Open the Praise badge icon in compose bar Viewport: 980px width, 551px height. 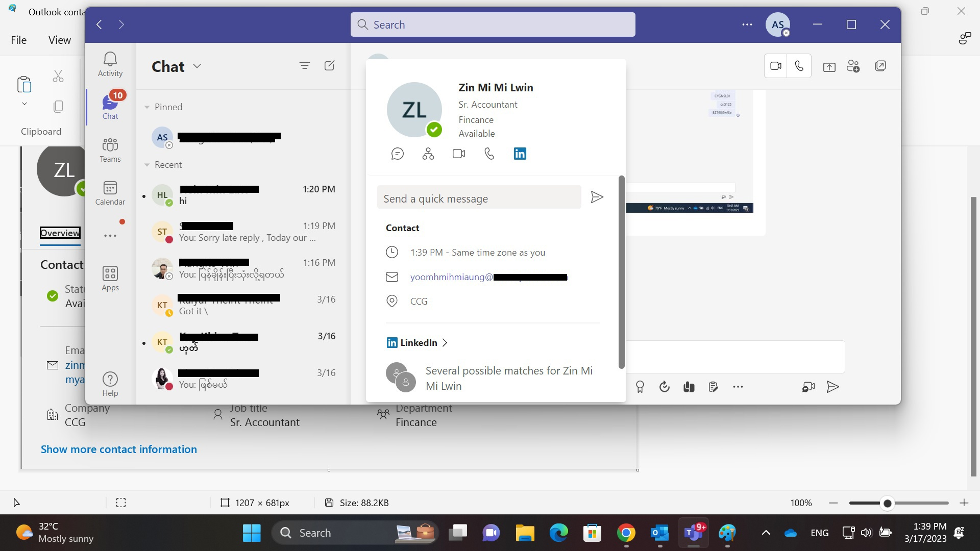[640, 387]
